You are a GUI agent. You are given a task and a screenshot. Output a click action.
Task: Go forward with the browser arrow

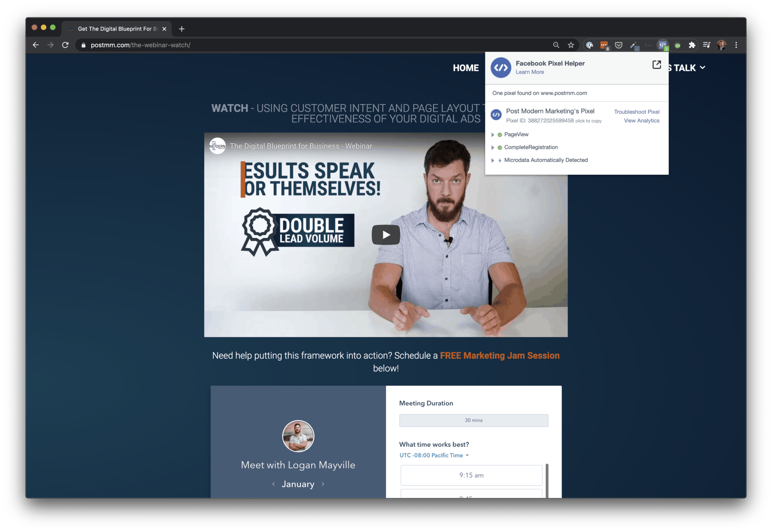coord(51,45)
